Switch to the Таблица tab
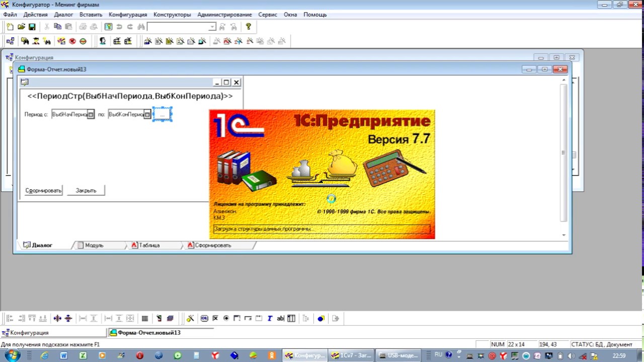Image resolution: width=644 pixels, height=362 pixels. 149,245
